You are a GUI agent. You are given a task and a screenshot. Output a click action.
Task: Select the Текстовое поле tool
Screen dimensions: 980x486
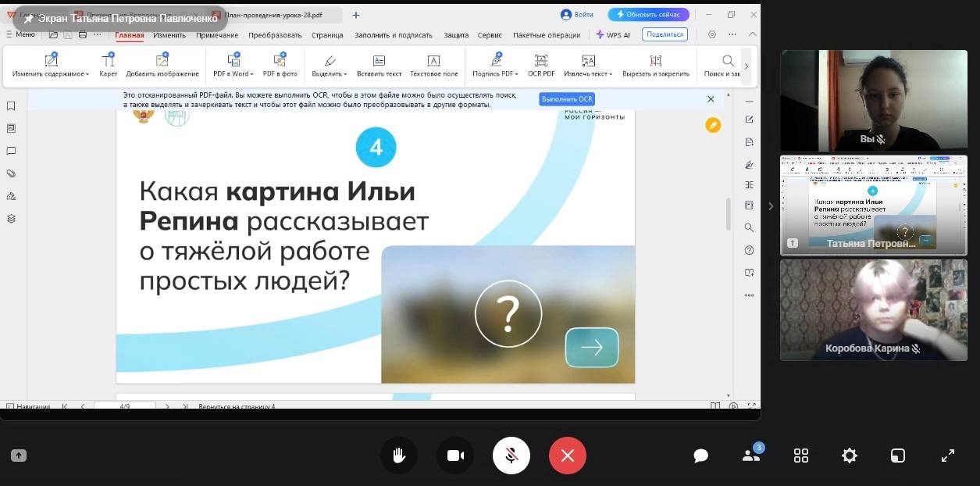tap(434, 66)
